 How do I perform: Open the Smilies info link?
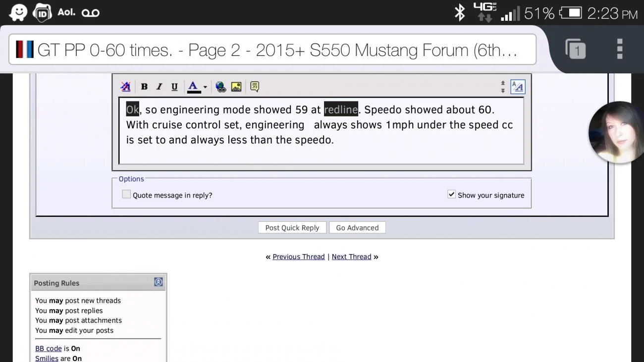point(47,358)
